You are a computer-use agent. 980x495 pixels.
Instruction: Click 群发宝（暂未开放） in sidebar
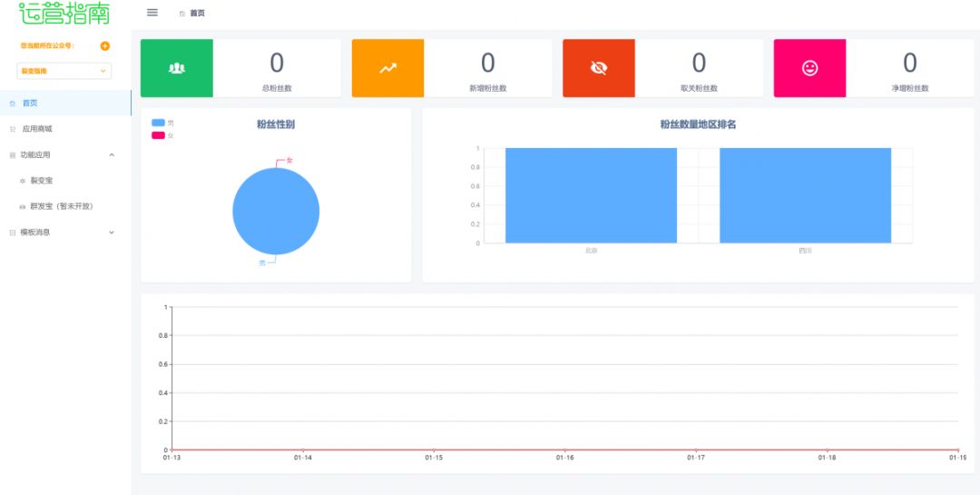coord(62,206)
